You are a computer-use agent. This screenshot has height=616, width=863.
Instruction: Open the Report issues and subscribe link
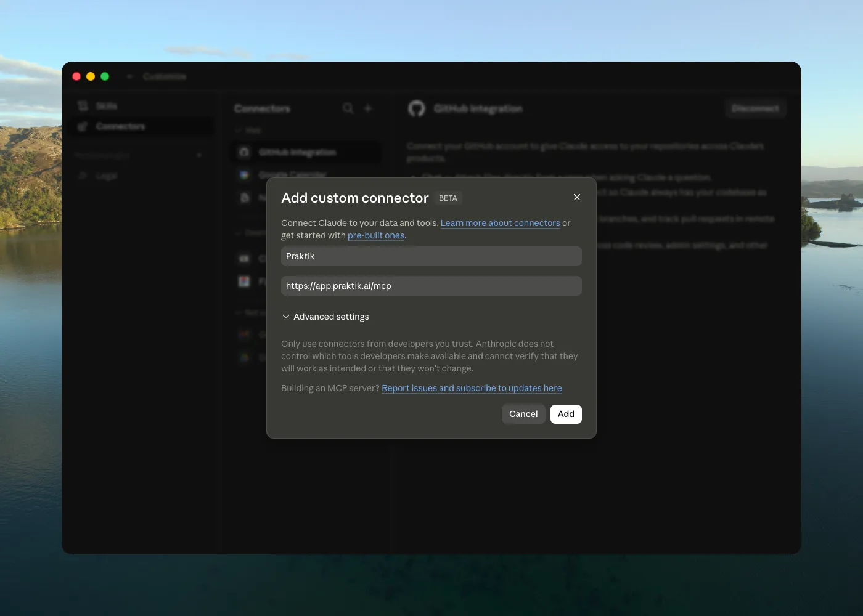click(472, 388)
